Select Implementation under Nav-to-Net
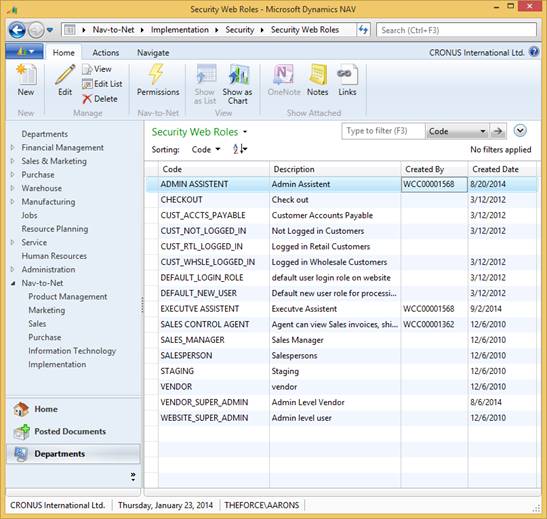This screenshot has width=547, height=519. [57, 364]
